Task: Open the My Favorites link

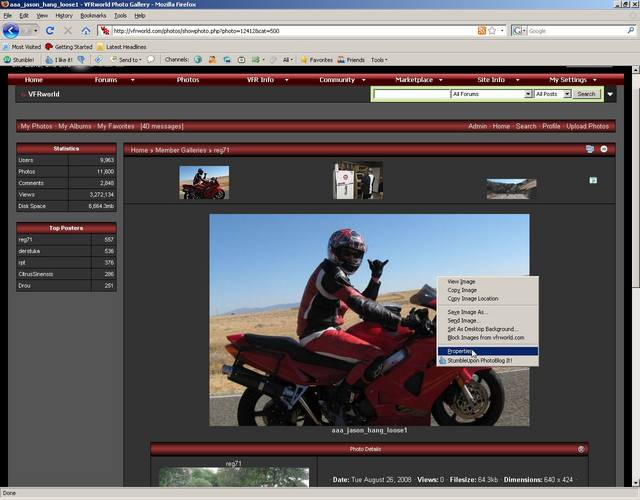Action: coord(115,126)
